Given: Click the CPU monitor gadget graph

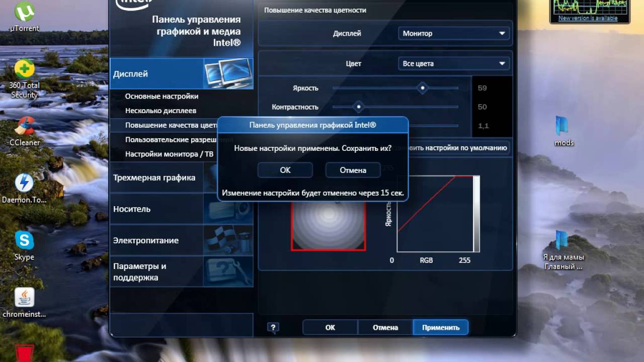Looking at the screenshot, I should pos(589,7).
